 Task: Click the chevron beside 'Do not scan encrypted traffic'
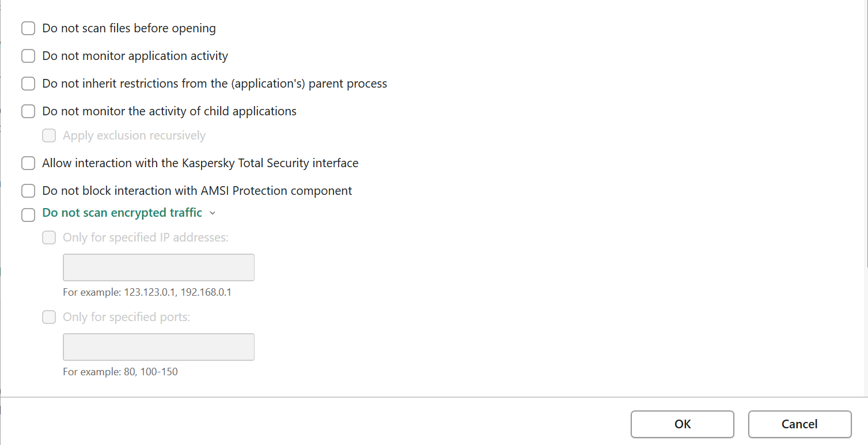click(x=213, y=213)
